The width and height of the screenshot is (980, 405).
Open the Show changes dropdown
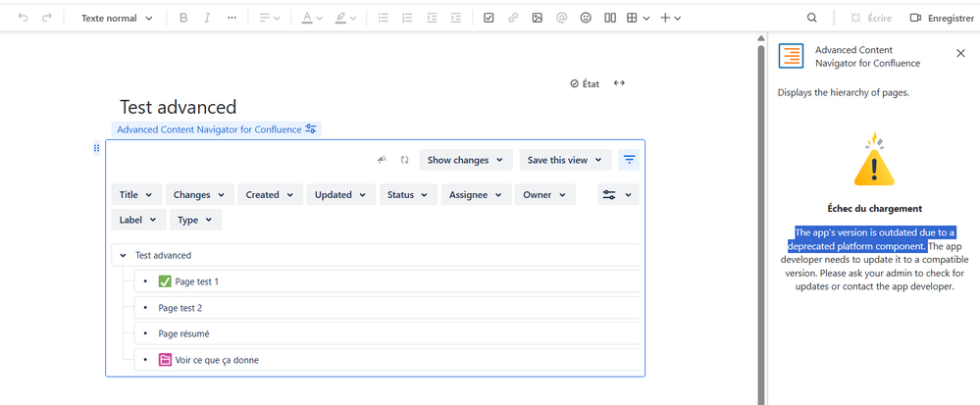[x=466, y=160]
